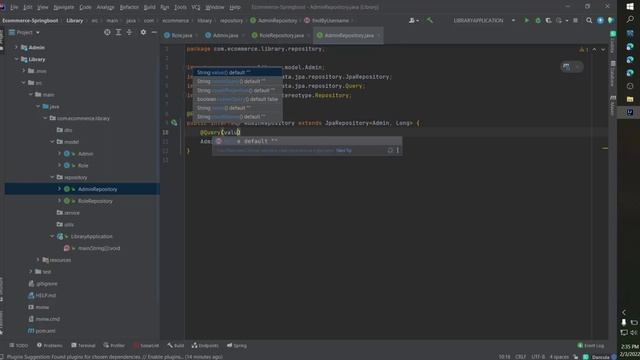This screenshot has height=360, width=640.
Task: Open the Build menu
Action: (149, 7)
